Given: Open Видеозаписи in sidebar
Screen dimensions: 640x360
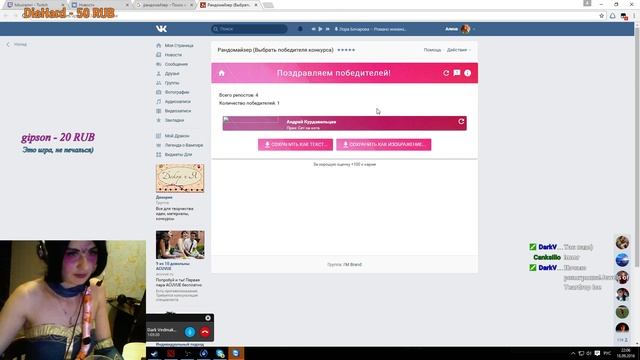Looking at the screenshot, I should point(173,111).
